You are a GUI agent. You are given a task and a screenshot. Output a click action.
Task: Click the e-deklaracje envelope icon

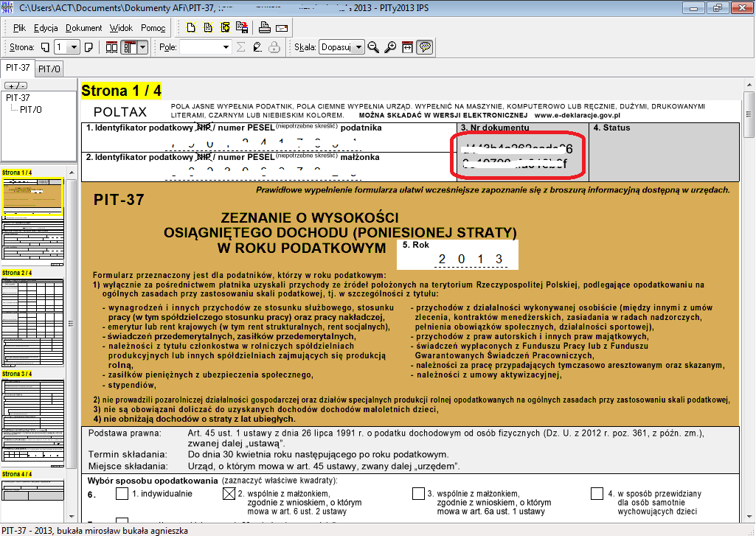click(282, 27)
